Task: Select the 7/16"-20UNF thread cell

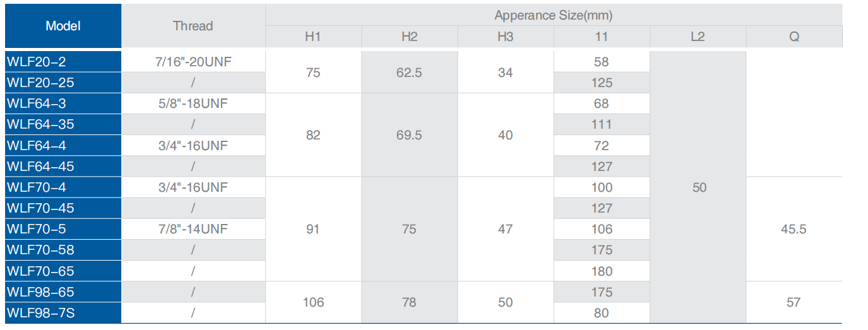Action: coord(193,62)
